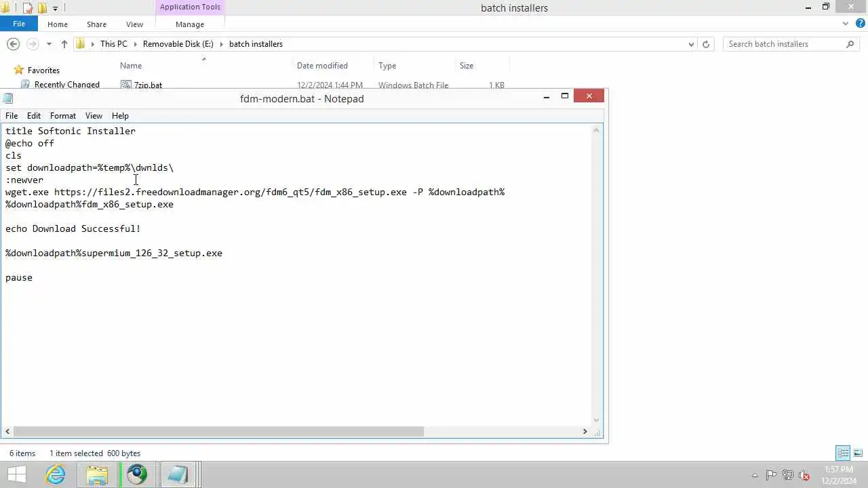Click the browser globe taskbar icon
This screenshot has height=488, width=868.
coord(137,474)
